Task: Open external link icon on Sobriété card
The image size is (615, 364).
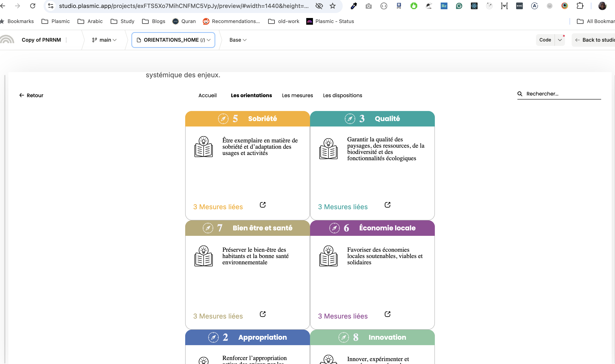Action: tap(262, 205)
